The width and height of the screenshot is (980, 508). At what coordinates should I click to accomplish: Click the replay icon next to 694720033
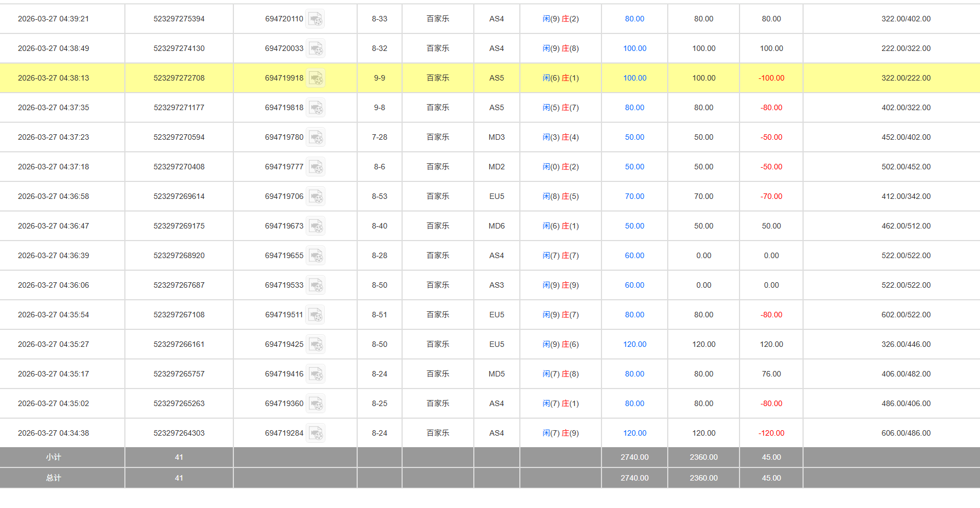click(x=315, y=49)
